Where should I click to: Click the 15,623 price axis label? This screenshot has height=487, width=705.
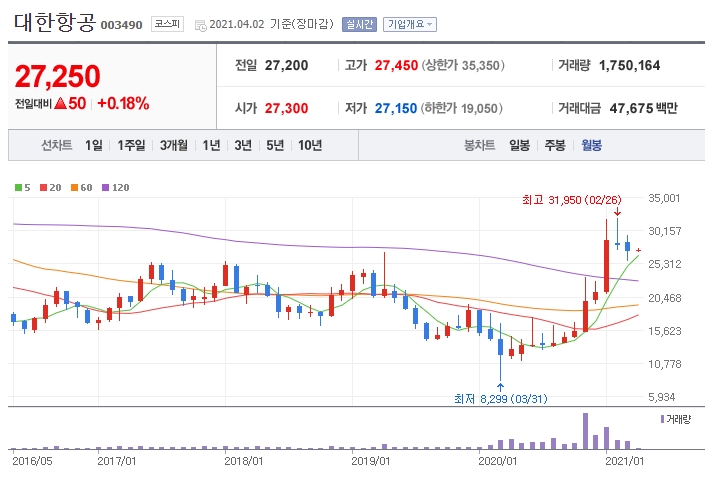tap(665, 331)
